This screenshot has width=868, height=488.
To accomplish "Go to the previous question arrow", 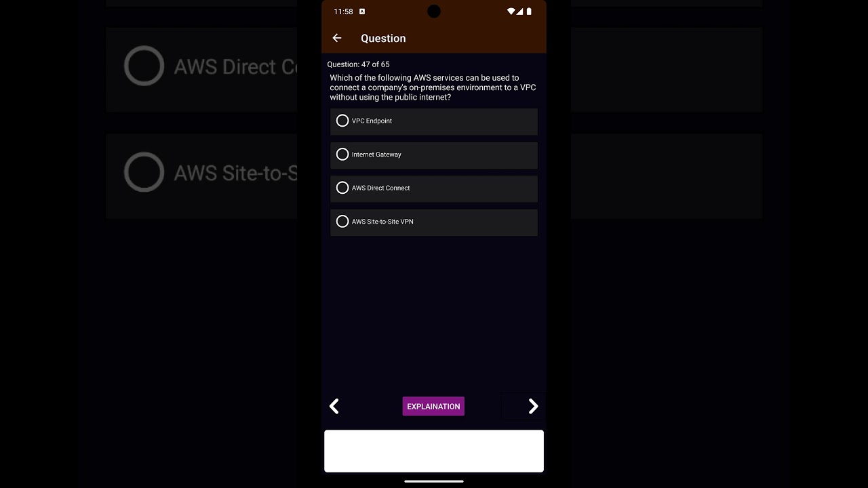I will (334, 406).
